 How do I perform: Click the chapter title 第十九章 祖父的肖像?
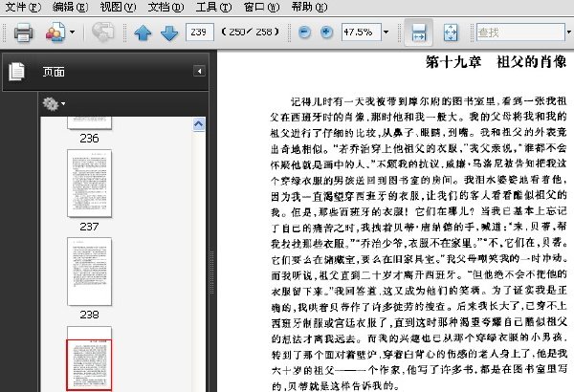coord(496,62)
